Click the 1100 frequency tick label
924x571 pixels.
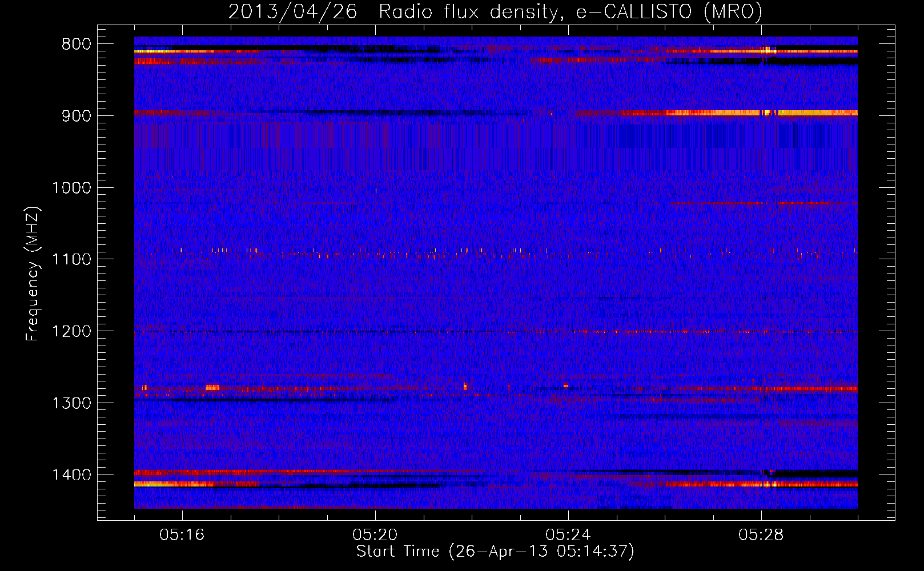pyautogui.click(x=71, y=260)
